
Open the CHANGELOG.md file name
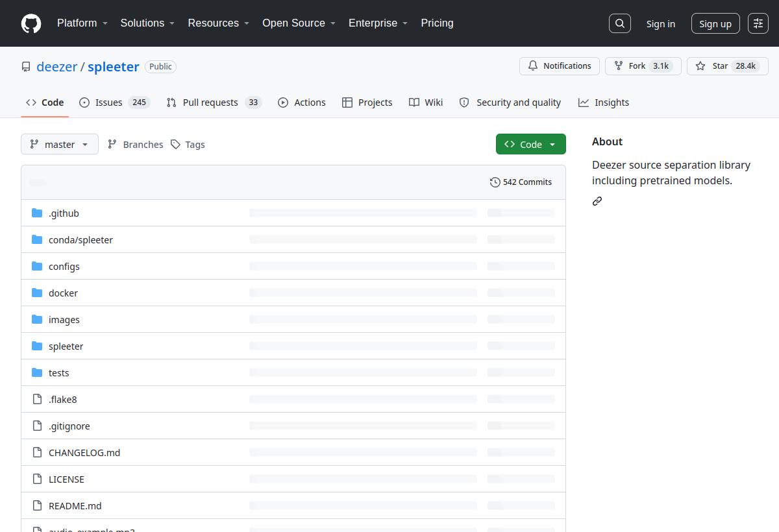click(84, 453)
